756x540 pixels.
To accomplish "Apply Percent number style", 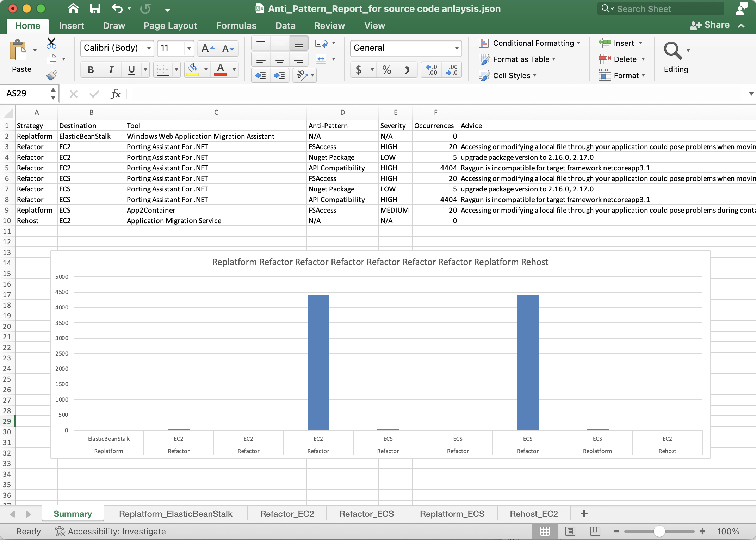I will [x=386, y=70].
